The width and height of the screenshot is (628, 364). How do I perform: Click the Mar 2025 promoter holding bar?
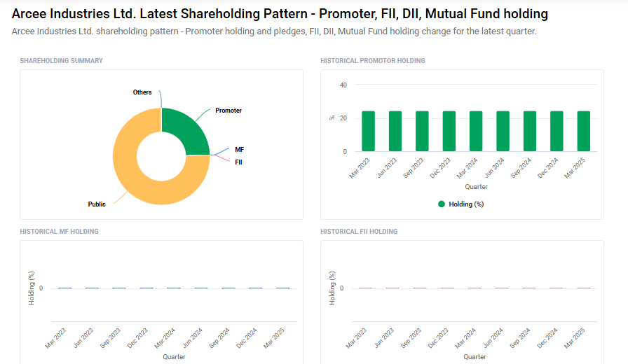(584, 131)
